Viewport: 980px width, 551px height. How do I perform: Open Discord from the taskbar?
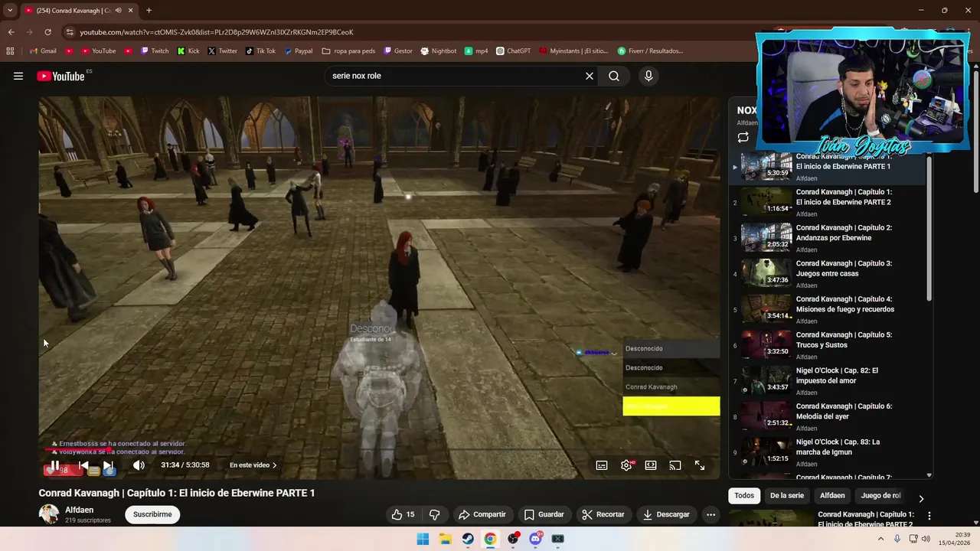pos(535,539)
